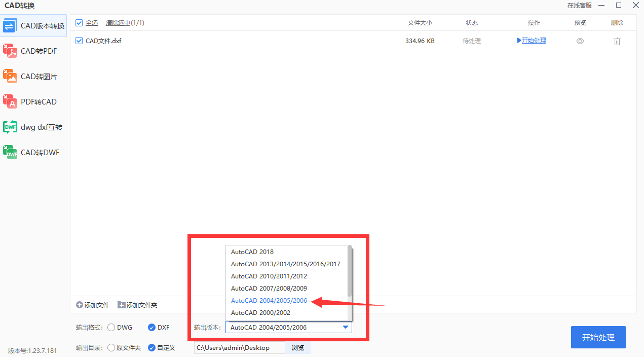Click the blue 开始处理 button
The image size is (644, 357).
[x=598, y=337]
